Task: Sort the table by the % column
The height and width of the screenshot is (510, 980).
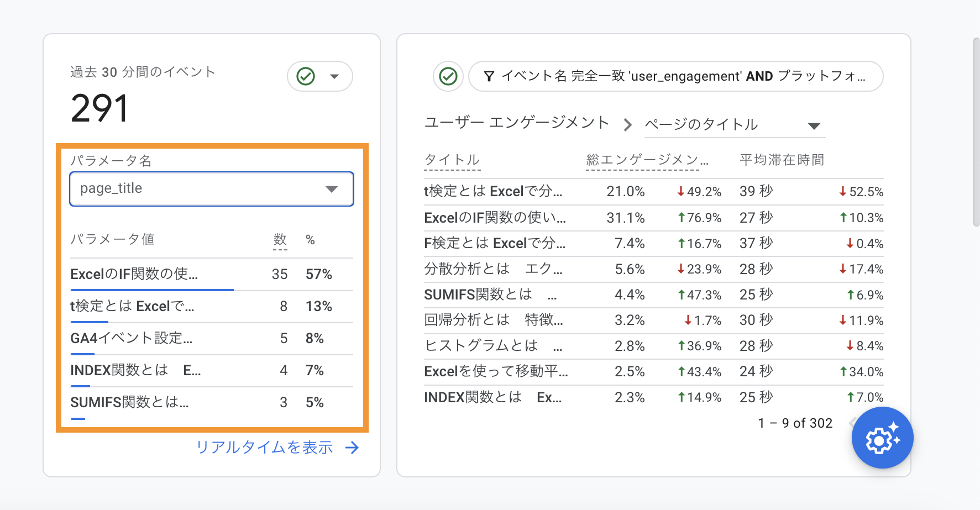Action: tap(310, 240)
